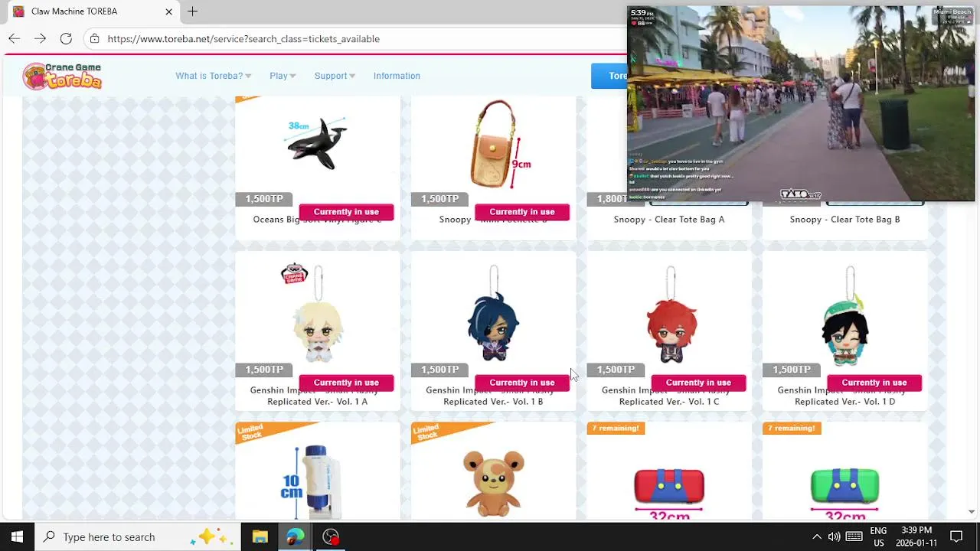Click 1,500TP price tag on orca figure
Viewport: 980px width, 551px height.
point(264,199)
